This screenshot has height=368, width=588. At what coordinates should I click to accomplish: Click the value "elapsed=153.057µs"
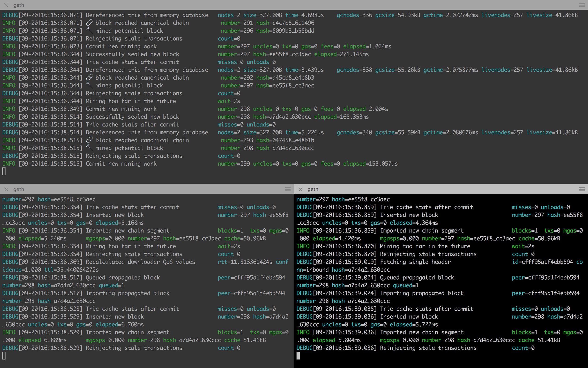click(x=370, y=164)
